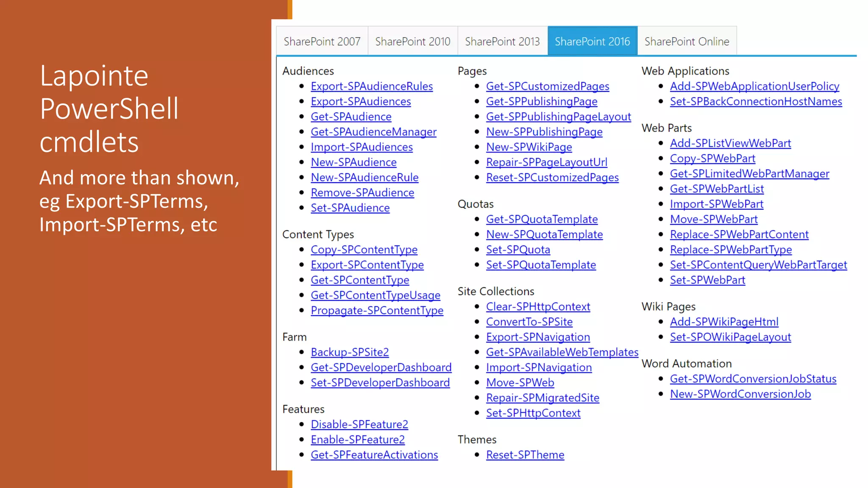Switch to the SharePoint 2010 tab
Screen dimensions: 868x488
click(x=413, y=41)
